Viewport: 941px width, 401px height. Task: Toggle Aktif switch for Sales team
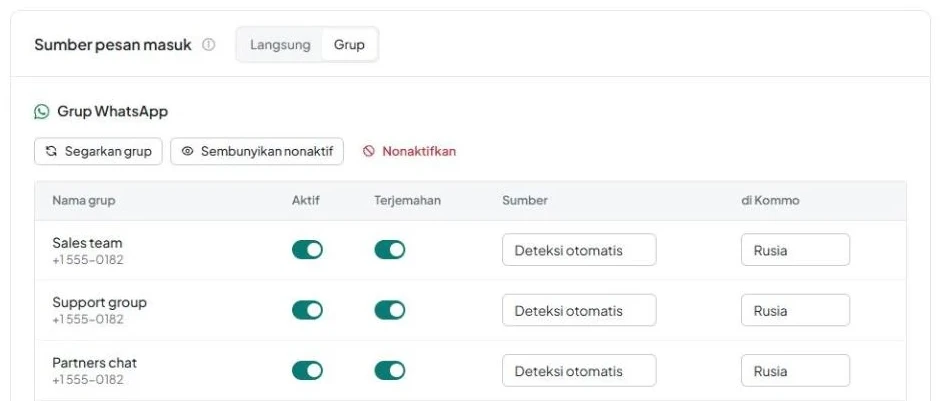[307, 250]
